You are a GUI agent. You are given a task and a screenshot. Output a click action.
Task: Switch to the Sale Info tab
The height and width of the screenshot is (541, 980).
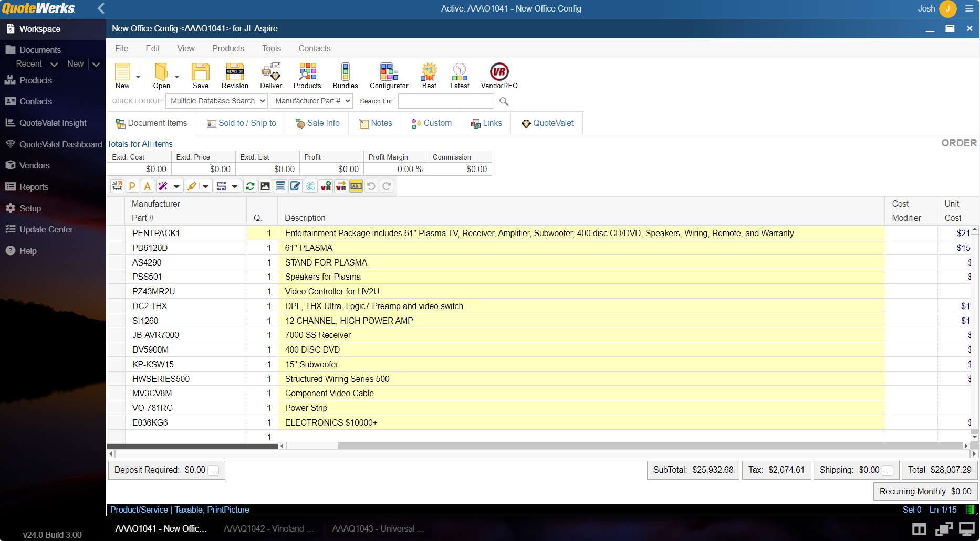point(318,123)
